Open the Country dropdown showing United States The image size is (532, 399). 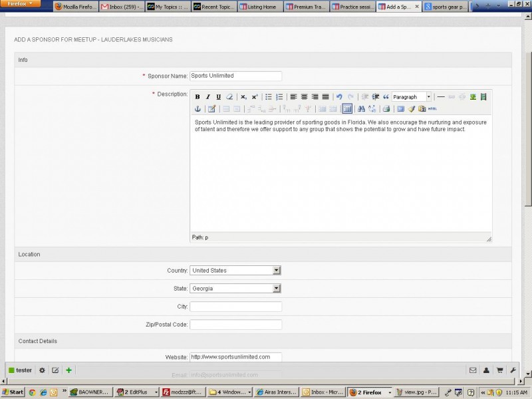[235, 271]
